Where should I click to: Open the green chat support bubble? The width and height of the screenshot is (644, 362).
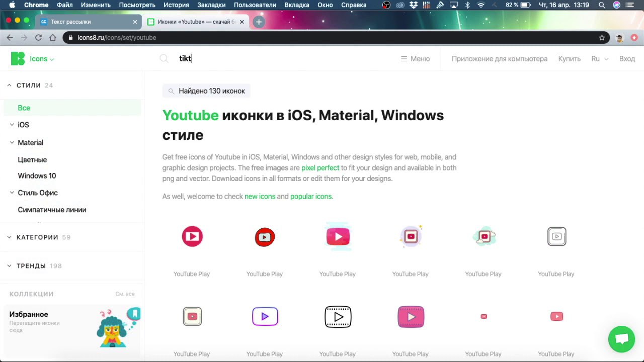pos(621,339)
